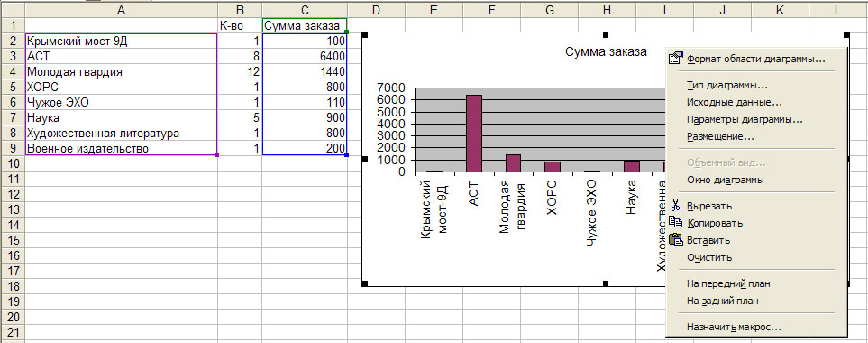Click quantity cell with value 8

[240, 56]
